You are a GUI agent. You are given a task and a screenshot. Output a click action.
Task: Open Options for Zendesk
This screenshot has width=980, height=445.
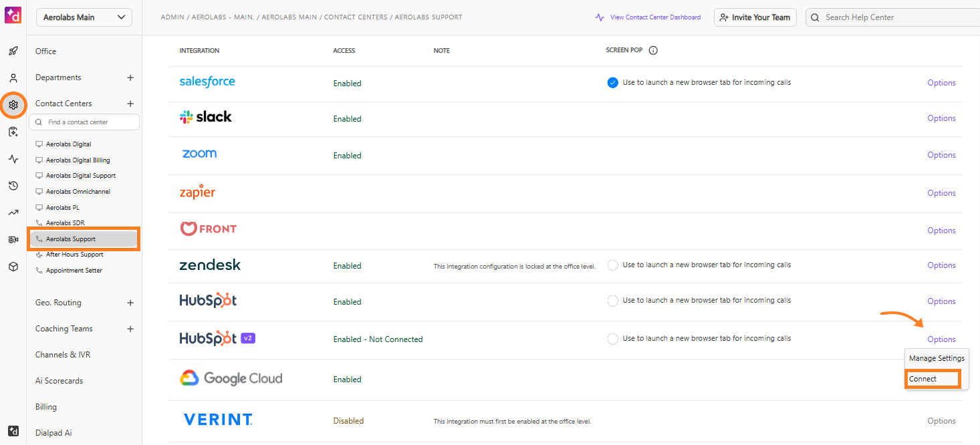(x=941, y=265)
